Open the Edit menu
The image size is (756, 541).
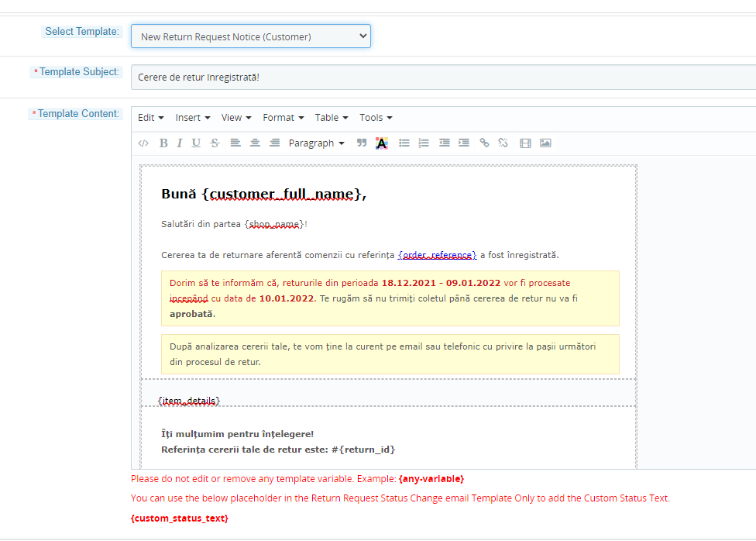point(151,118)
